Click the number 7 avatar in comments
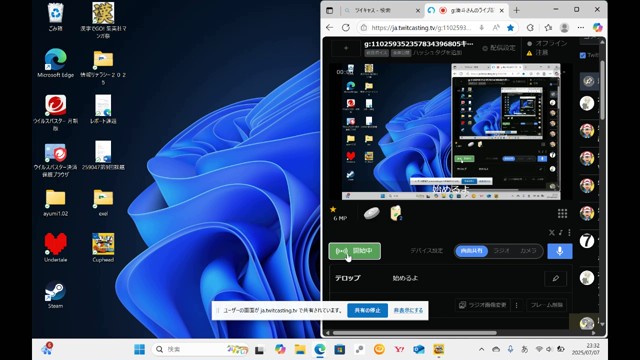The height and width of the screenshot is (360, 640). tap(587, 241)
